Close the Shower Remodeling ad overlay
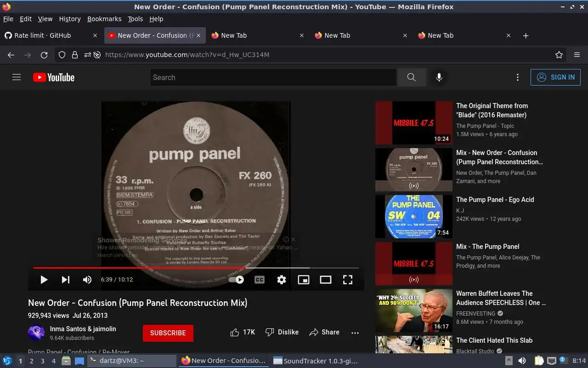 293,239
